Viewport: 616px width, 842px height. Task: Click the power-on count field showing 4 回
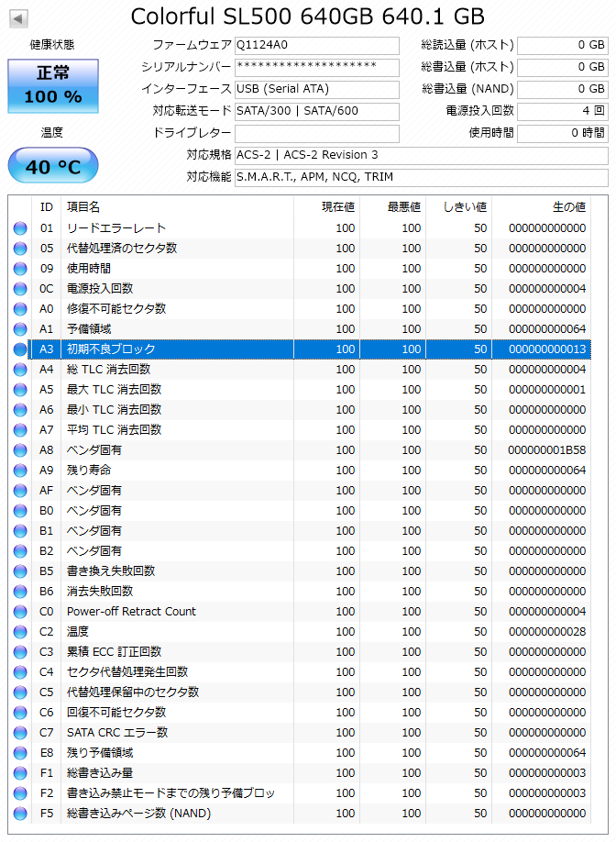562,111
